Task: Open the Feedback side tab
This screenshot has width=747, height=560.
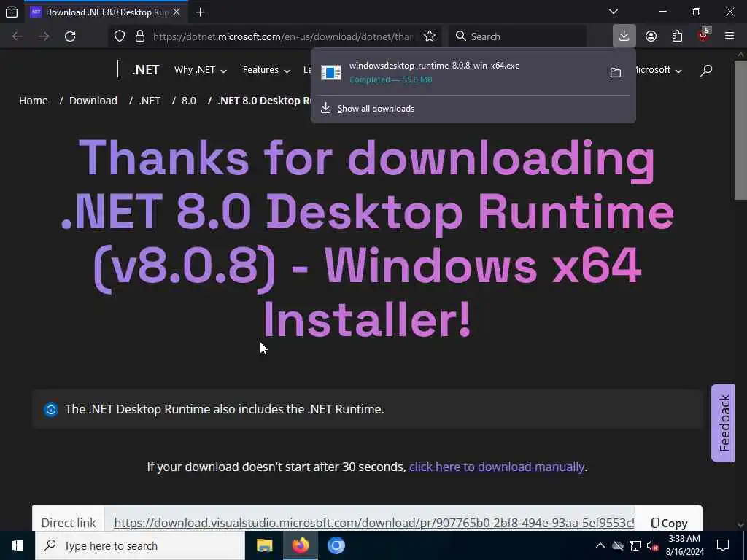Action: (723, 423)
